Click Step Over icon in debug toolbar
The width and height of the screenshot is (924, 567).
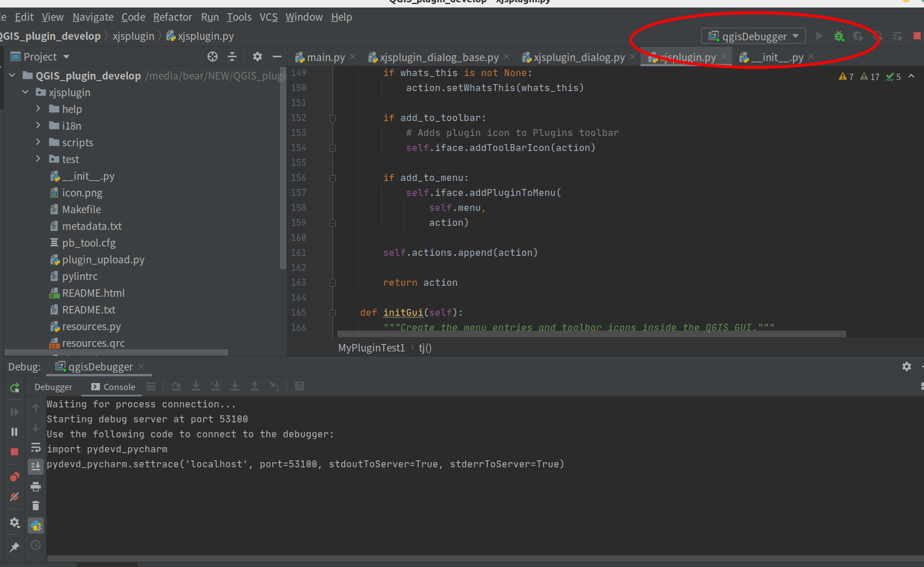pyautogui.click(x=176, y=387)
